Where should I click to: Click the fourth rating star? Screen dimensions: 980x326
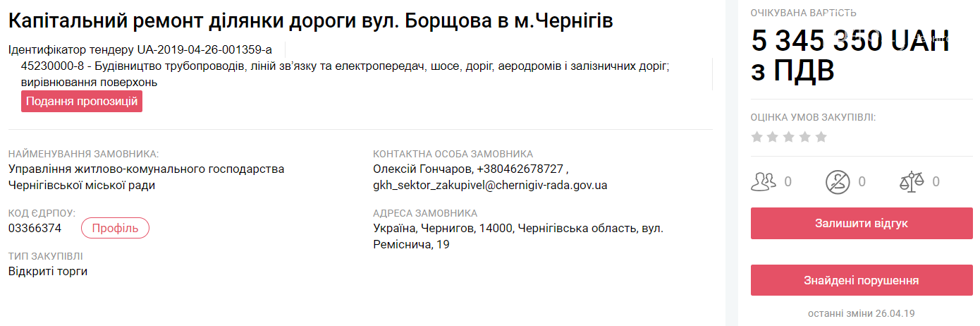coord(804,137)
